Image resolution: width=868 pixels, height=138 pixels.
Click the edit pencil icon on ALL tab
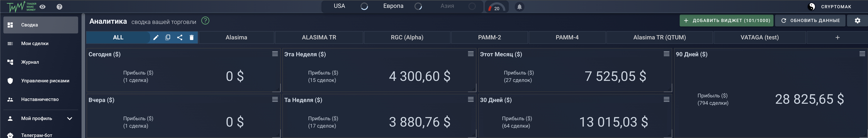[156, 38]
